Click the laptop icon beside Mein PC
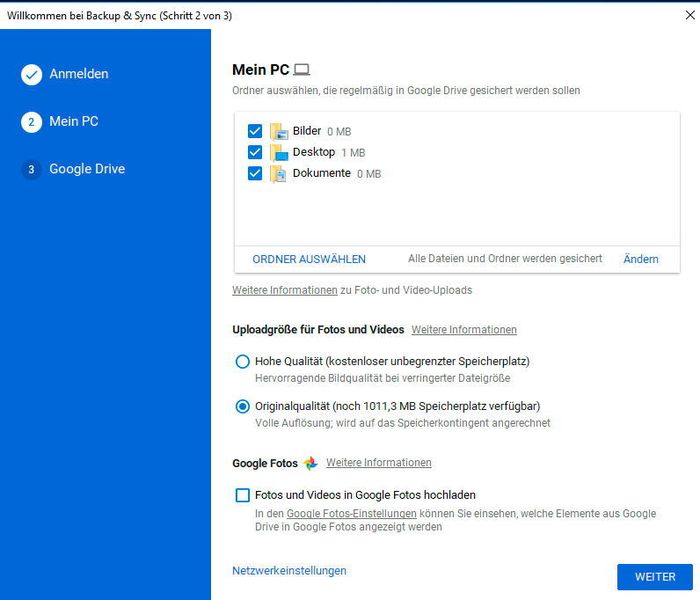The image size is (700, 600). tap(302, 70)
